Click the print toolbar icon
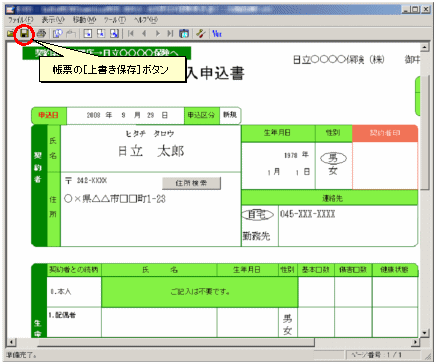 [41, 34]
